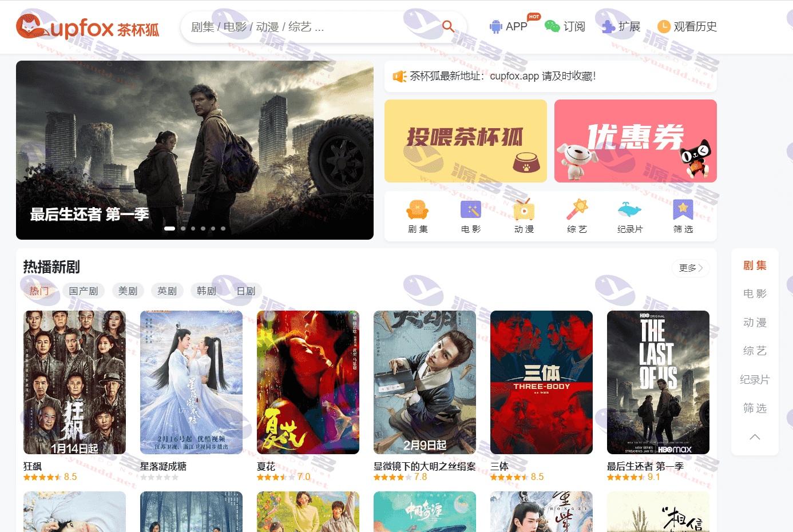Open the puzzle extension icon

click(608, 26)
